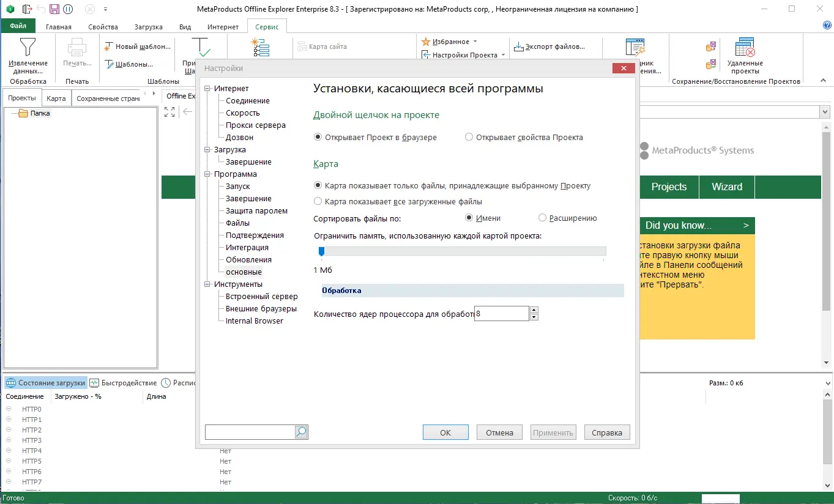Select 'Встроенный сервер' in settings tree
Screen dimensions: 834x504
click(x=262, y=297)
